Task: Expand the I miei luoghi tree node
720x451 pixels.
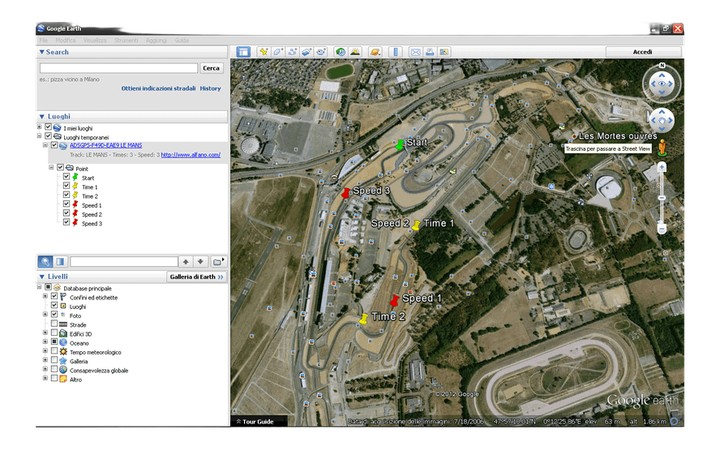Action: pyautogui.click(x=39, y=128)
